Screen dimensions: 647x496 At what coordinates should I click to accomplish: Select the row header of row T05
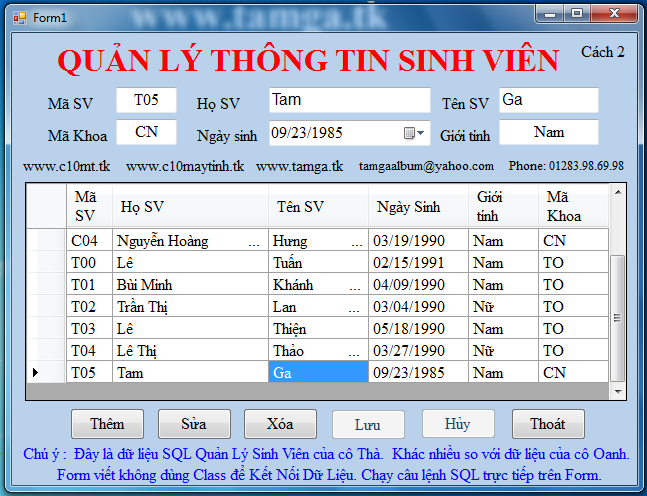(x=46, y=372)
